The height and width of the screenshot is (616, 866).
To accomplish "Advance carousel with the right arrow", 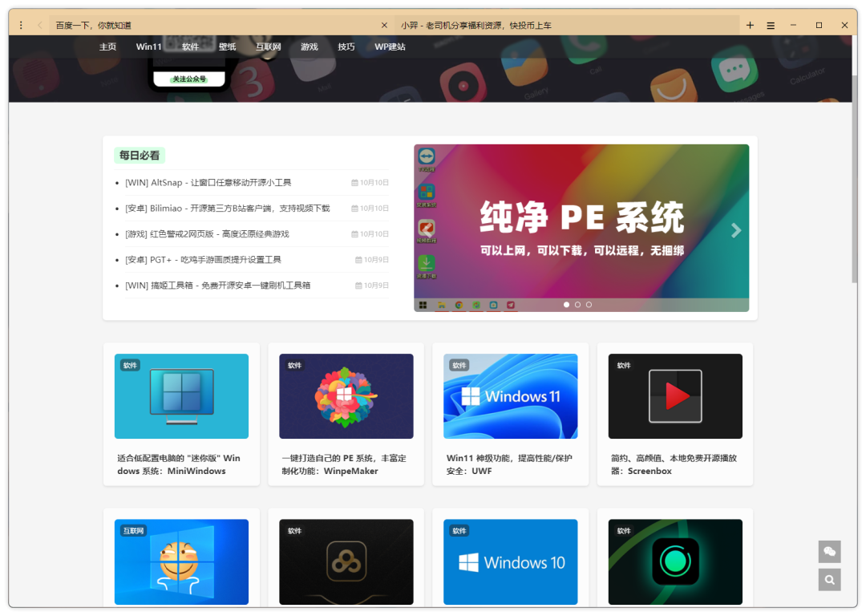I will (x=735, y=230).
